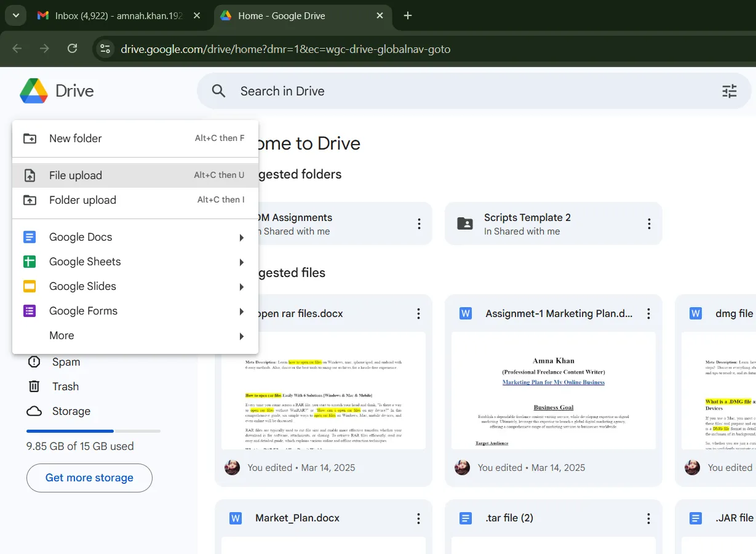Expand Google Forms submenu arrow

click(x=242, y=311)
